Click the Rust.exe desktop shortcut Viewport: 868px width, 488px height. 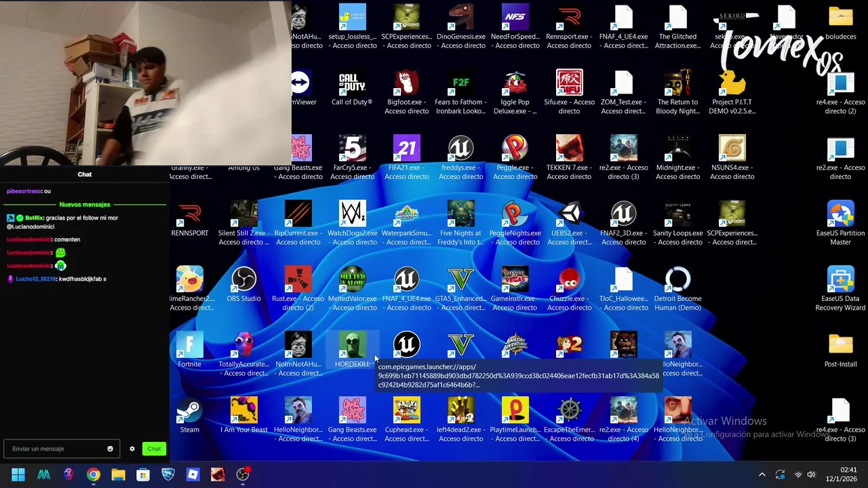click(x=298, y=289)
